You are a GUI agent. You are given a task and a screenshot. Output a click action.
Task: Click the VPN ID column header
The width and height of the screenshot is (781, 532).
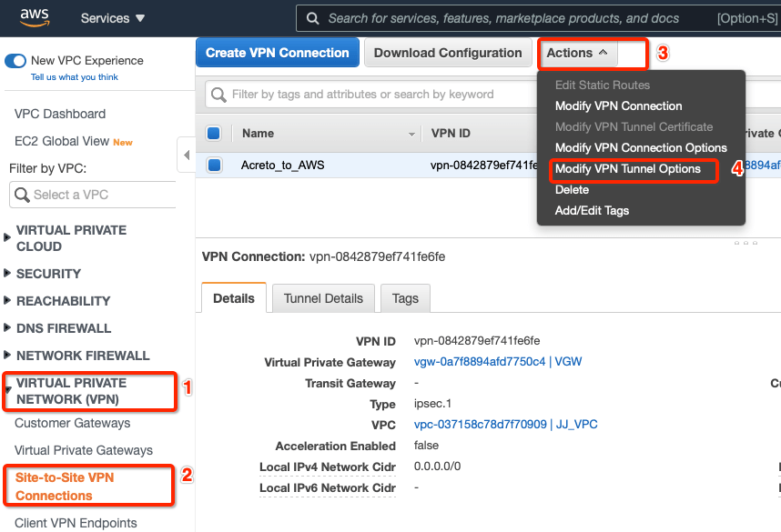[451, 134]
